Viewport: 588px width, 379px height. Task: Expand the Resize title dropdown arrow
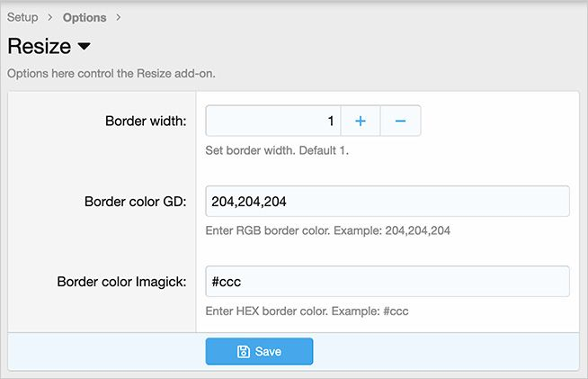point(84,47)
